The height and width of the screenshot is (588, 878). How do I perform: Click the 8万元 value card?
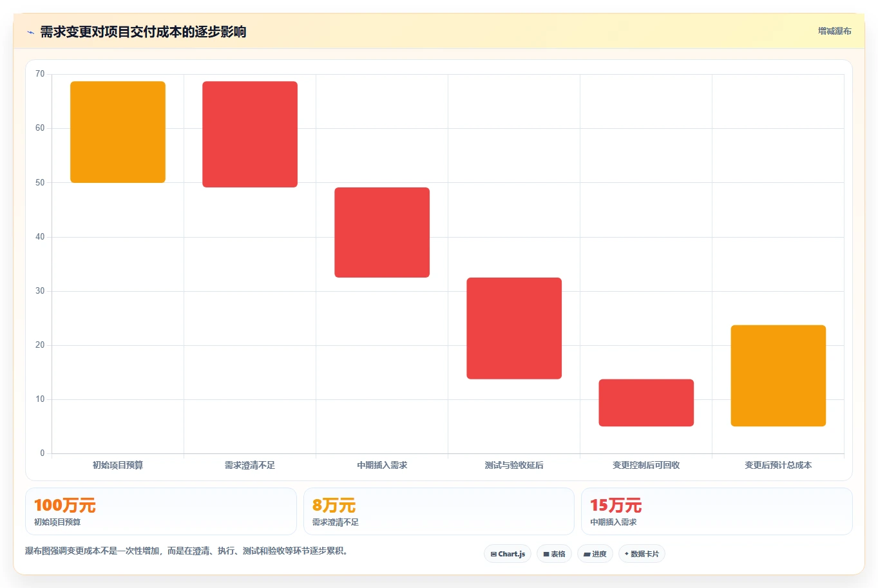pyautogui.click(x=439, y=511)
